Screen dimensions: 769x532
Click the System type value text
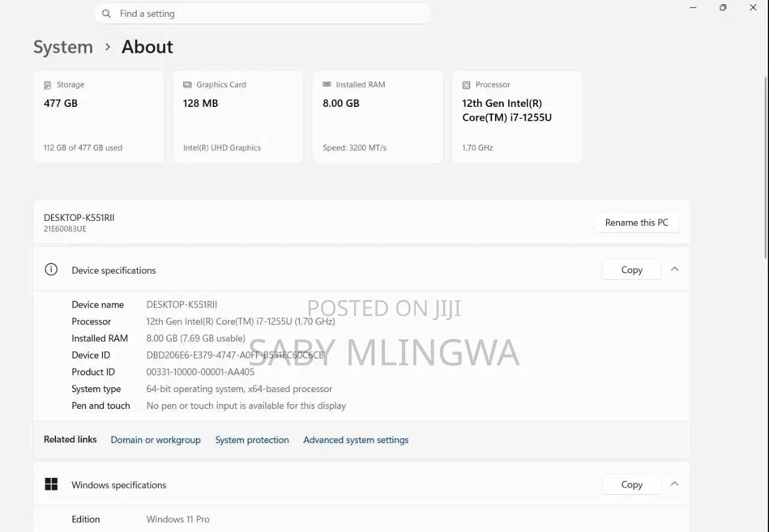point(239,389)
